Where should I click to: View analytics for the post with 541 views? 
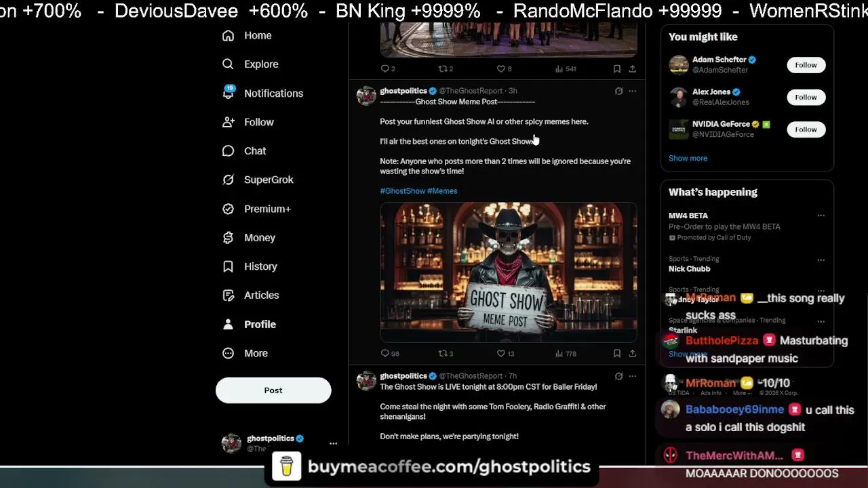pos(566,68)
